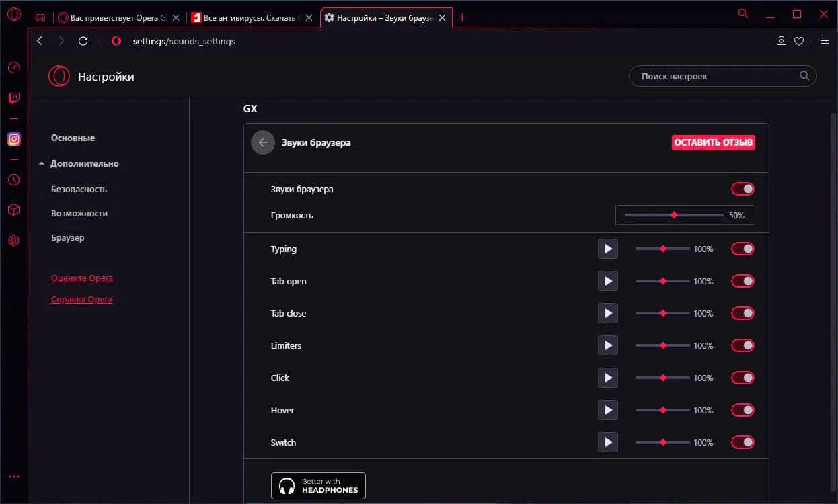
Task: Take a snapshot with camera icon
Action: coord(781,41)
